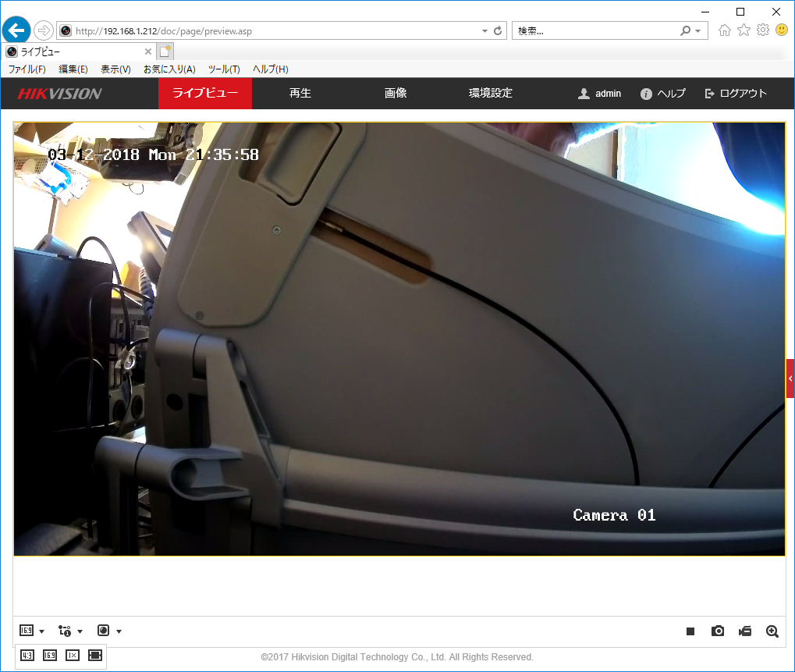Go to the browser home page icon
The image size is (795, 672).
(725, 30)
